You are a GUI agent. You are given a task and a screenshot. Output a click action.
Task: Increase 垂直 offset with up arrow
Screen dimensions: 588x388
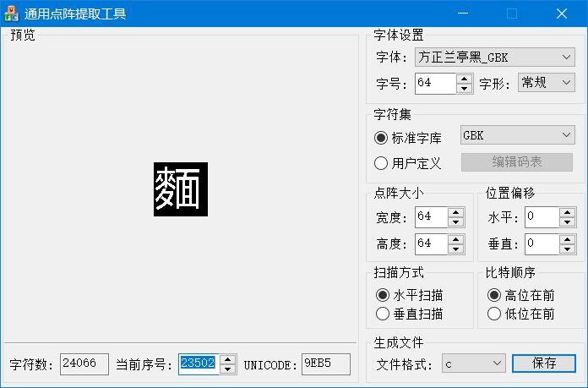tap(568, 239)
